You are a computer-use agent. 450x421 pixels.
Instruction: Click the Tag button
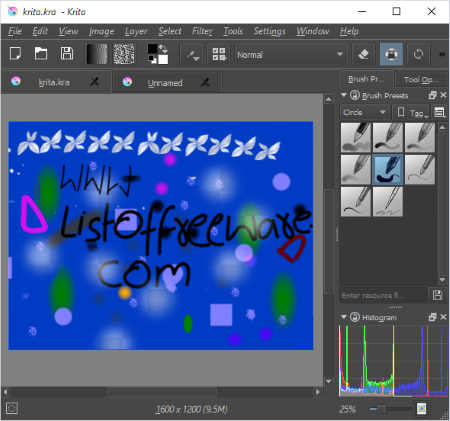(x=412, y=113)
